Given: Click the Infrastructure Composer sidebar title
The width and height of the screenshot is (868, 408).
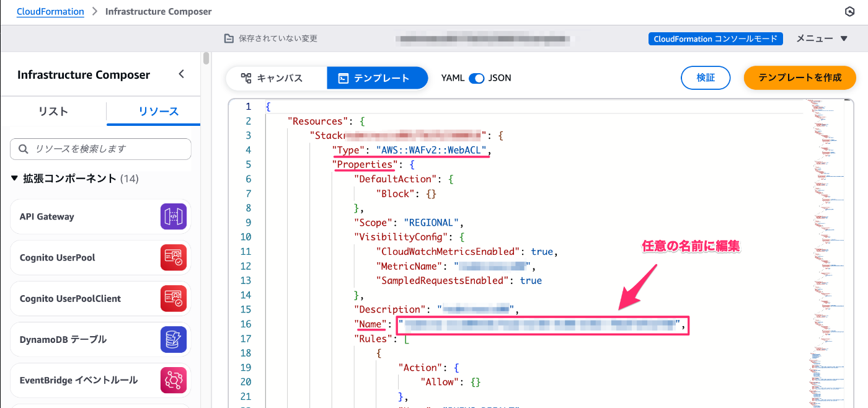Looking at the screenshot, I should point(84,74).
